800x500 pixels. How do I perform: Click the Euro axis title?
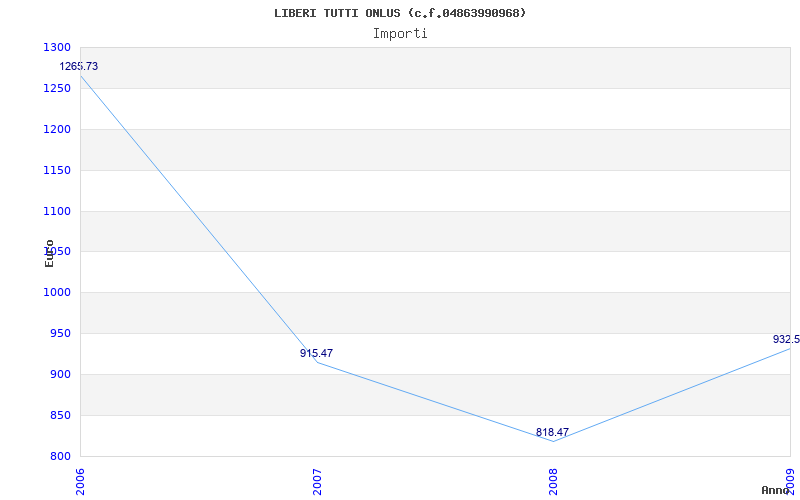(49, 253)
